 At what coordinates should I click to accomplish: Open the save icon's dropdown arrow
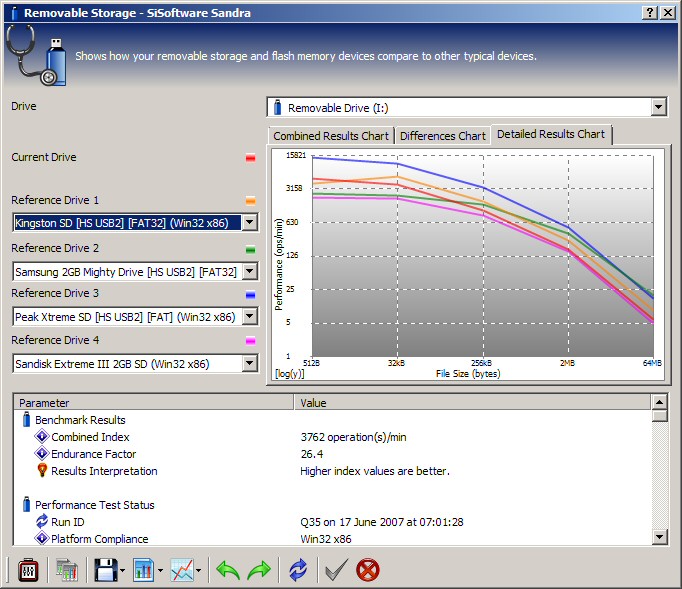122,570
